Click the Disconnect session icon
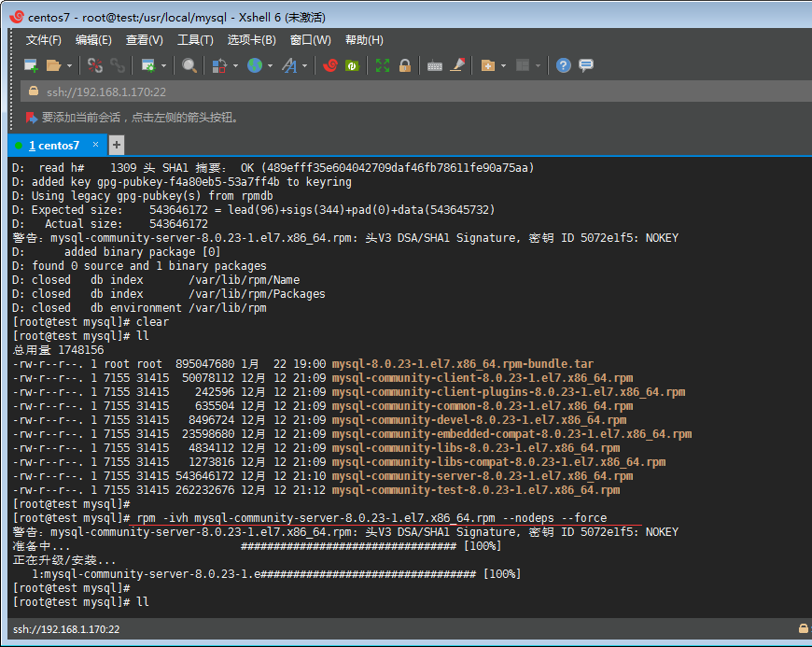 [x=94, y=65]
